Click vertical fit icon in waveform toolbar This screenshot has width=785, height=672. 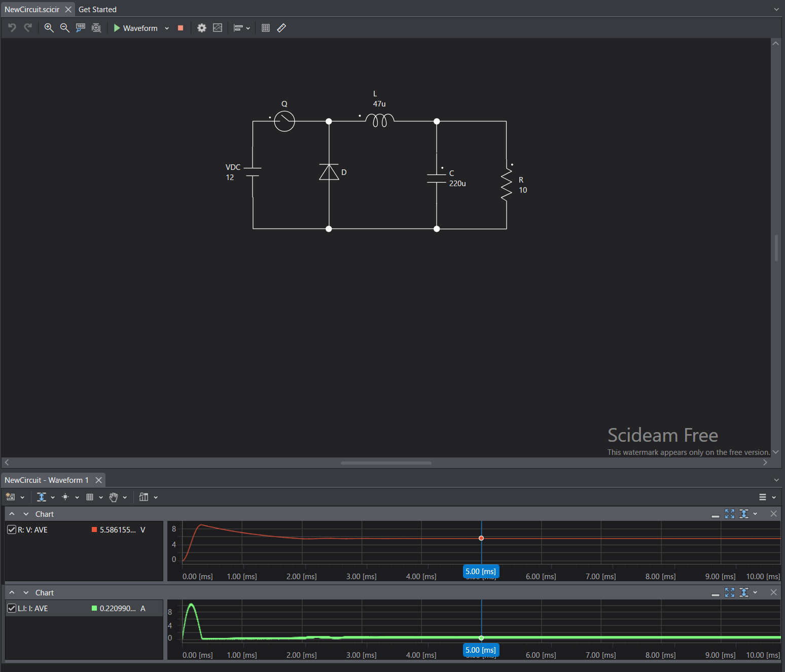pos(42,497)
